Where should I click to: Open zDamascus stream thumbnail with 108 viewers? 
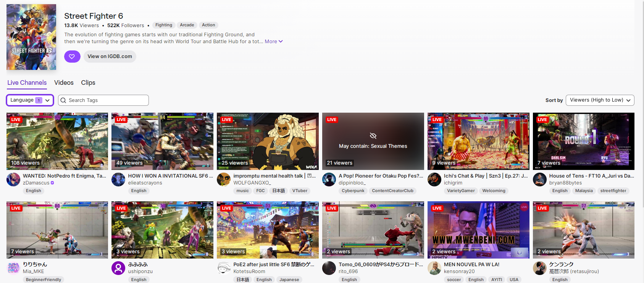tap(57, 141)
